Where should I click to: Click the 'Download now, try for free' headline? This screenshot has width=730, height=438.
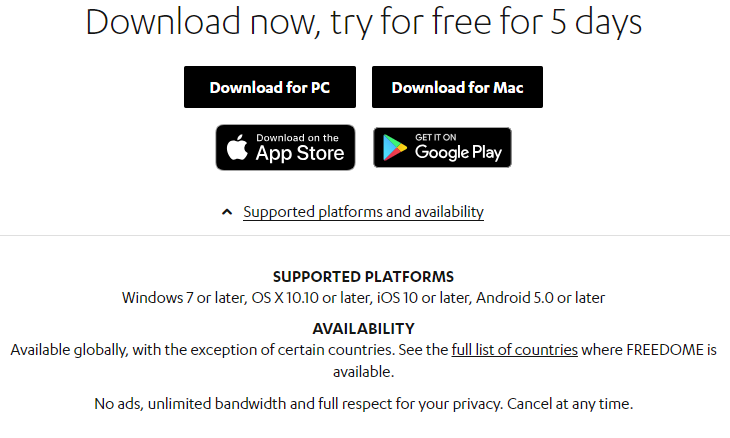tap(364, 21)
